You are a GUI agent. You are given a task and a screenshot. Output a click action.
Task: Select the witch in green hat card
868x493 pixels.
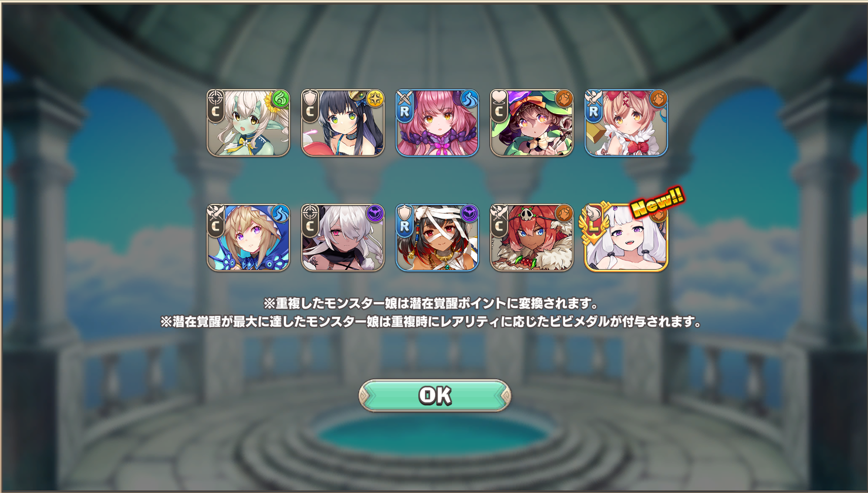[x=531, y=123]
